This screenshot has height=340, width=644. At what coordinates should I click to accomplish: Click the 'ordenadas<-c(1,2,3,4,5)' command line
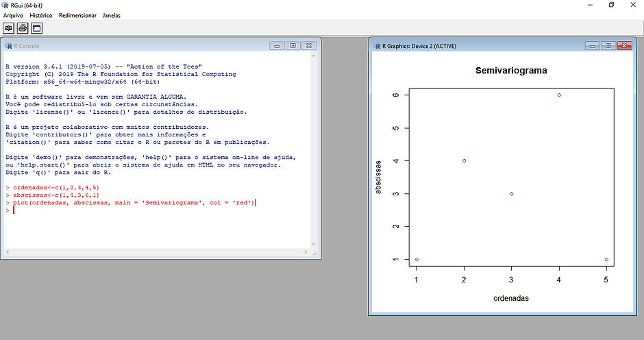point(53,187)
